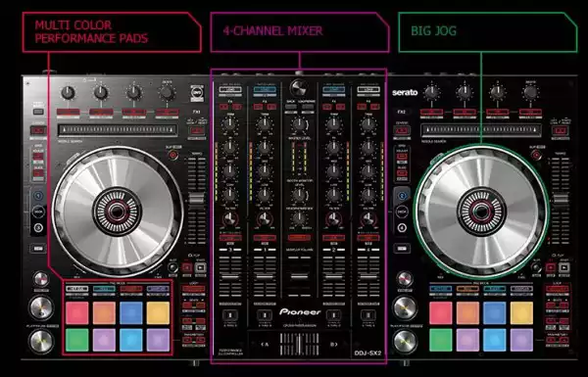Toggle Slip Mode on the right deck
This screenshot has width=588, height=377.
click(537, 155)
